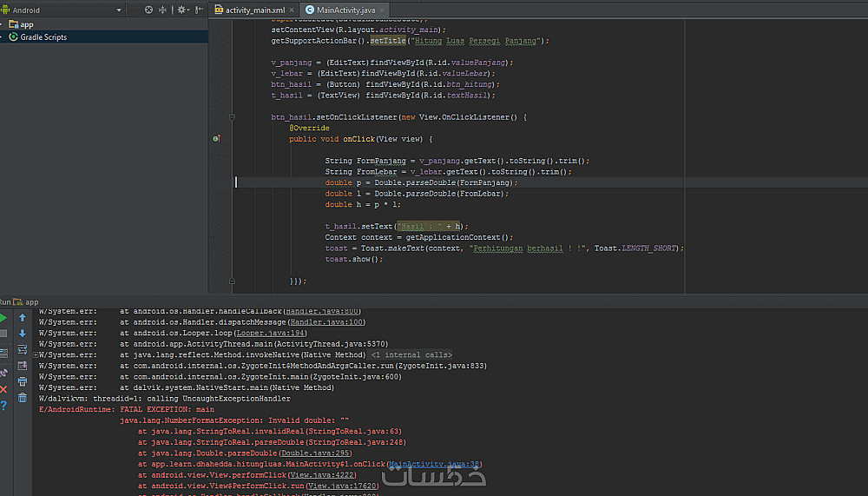Expand the internal calls fold in console
This screenshot has width=868, height=496.
411,354
